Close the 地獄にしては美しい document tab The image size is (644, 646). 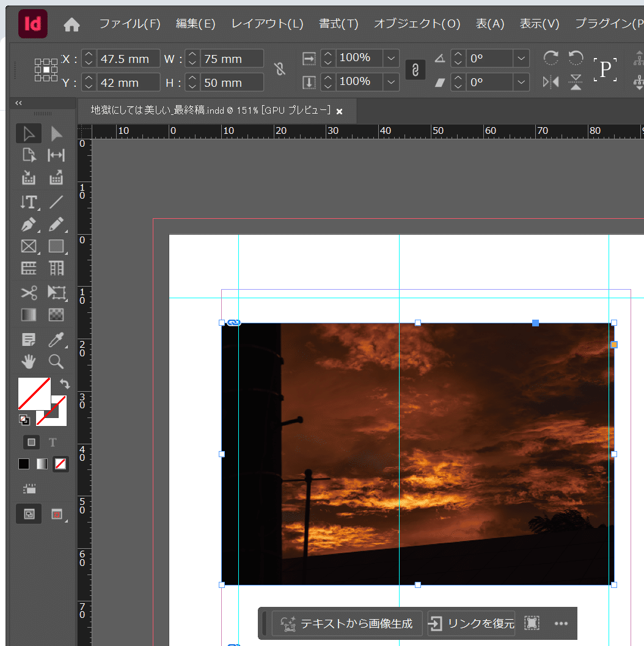pyautogui.click(x=339, y=111)
